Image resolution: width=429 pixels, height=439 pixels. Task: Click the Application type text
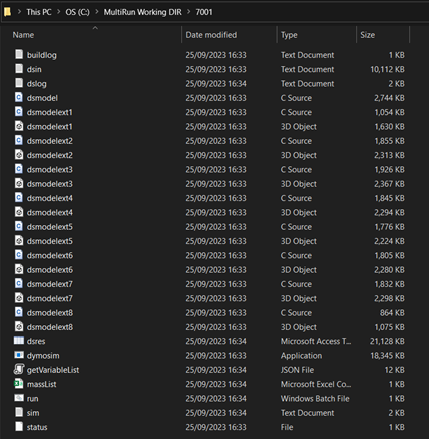tap(301, 356)
